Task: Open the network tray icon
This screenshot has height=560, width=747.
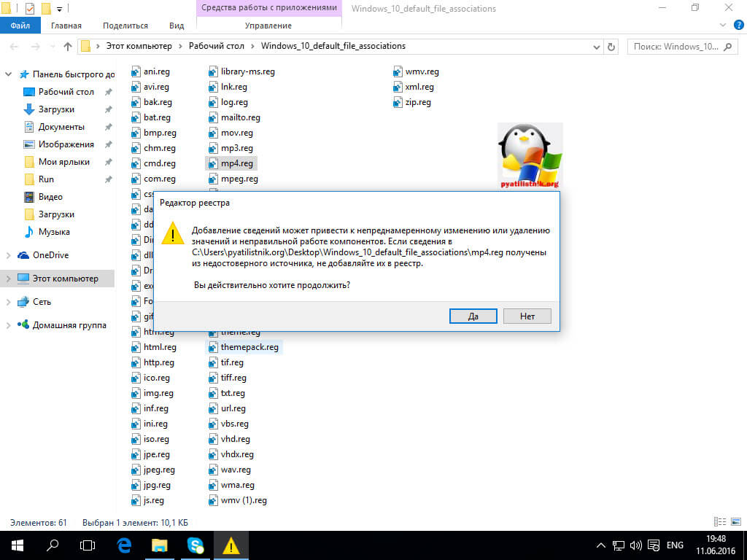Action: pos(618,545)
